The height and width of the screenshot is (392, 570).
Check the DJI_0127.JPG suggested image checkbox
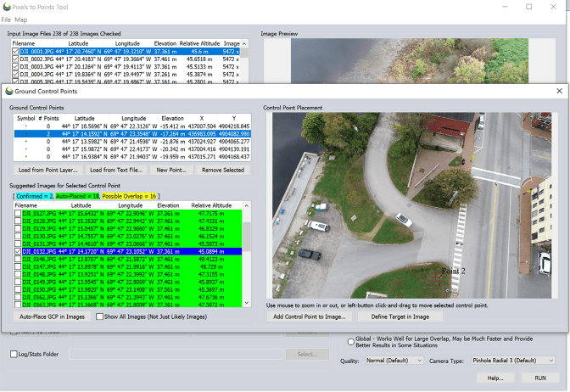coord(18,214)
